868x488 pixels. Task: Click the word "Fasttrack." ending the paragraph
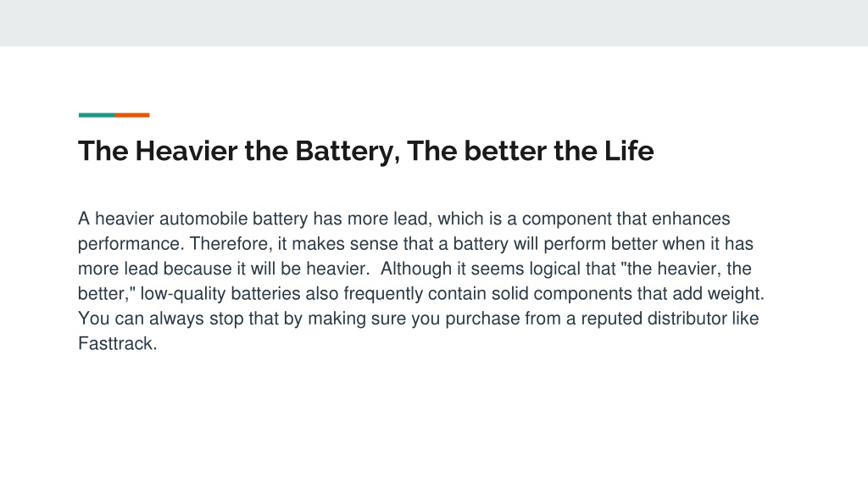pyautogui.click(x=117, y=344)
